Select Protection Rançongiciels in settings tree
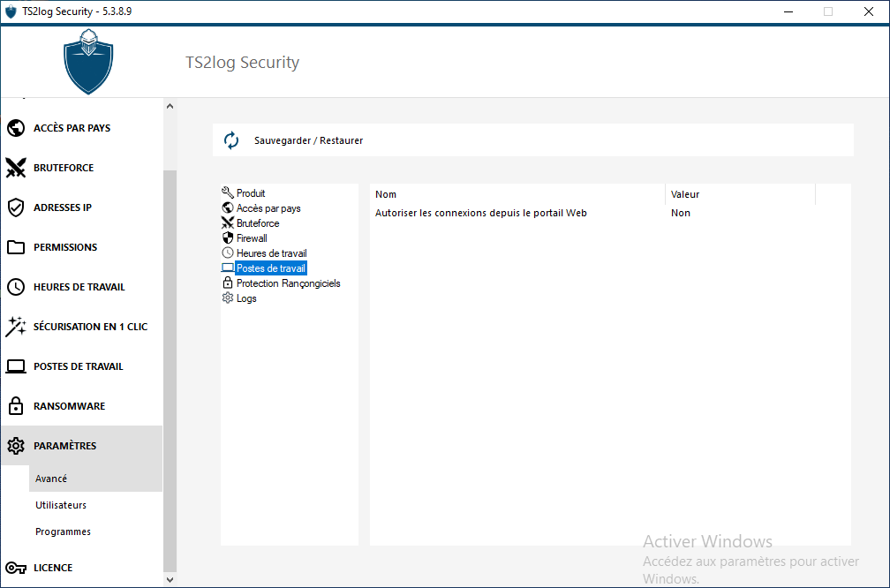890x588 pixels. (x=289, y=283)
